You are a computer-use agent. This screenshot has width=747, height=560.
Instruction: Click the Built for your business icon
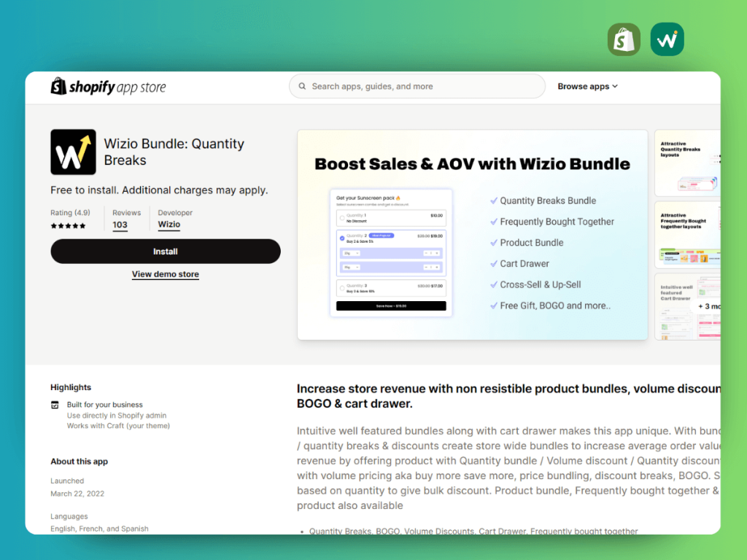(x=55, y=405)
